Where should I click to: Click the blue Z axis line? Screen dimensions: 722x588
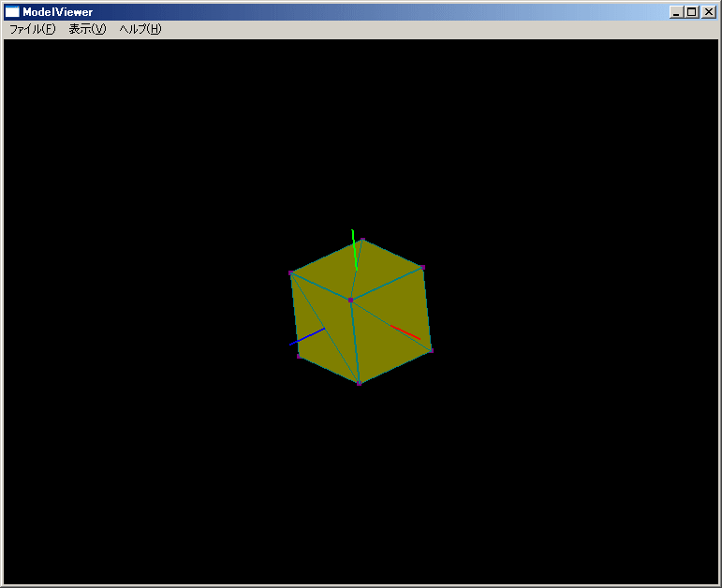[307, 336]
